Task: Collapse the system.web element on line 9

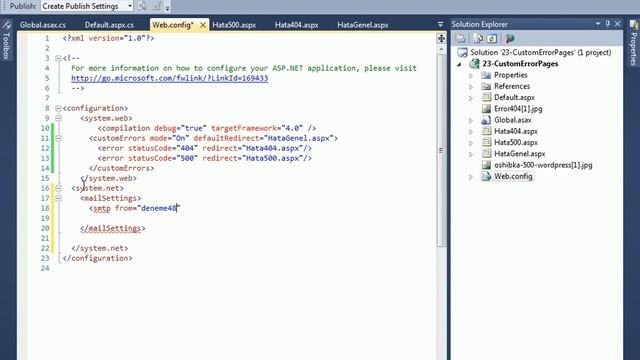Action: [58, 118]
